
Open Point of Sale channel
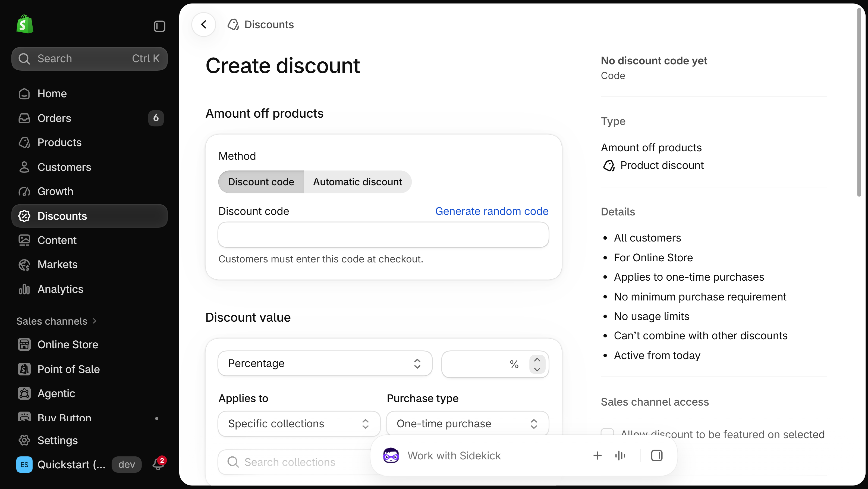[x=89, y=369]
